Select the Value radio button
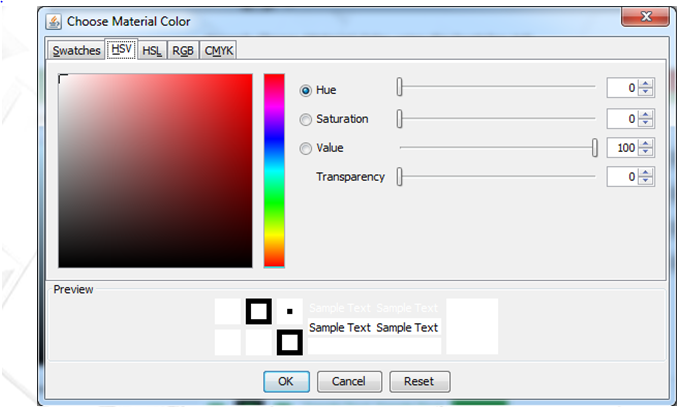This screenshot has width=677, height=407. (x=306, y=148)
